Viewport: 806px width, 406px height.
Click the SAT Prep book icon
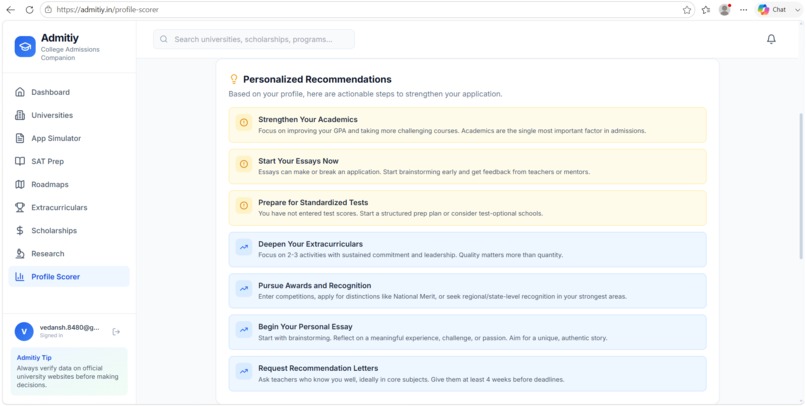(20, 161)
